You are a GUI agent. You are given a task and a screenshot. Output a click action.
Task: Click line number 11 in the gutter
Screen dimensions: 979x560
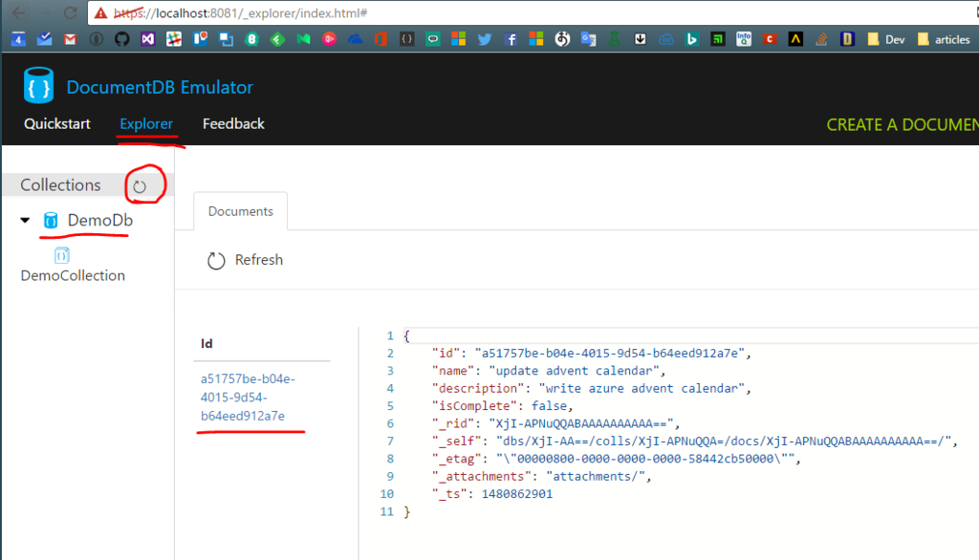387,511
